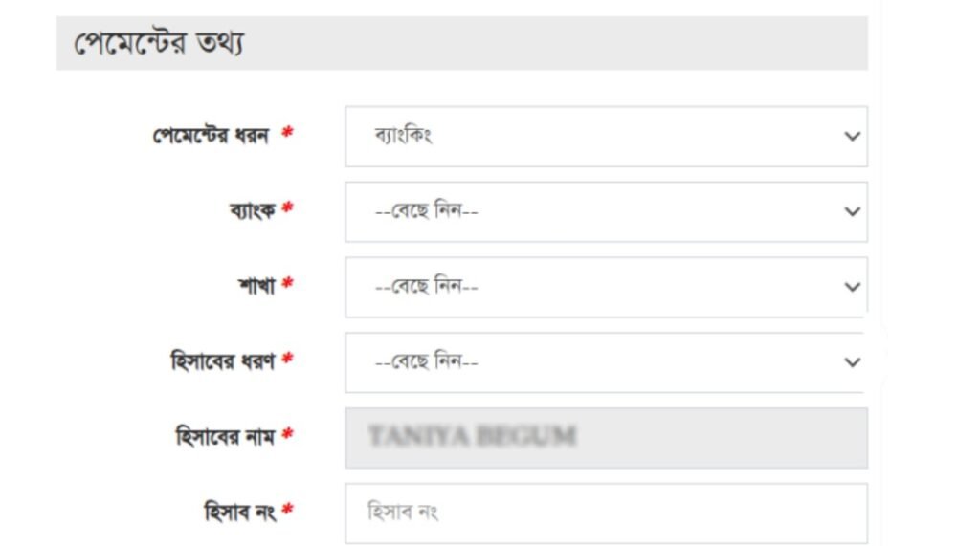Viewport: 980px width, 546px height.
Task: Click the শাখা field label
Action: click(256, 286)
